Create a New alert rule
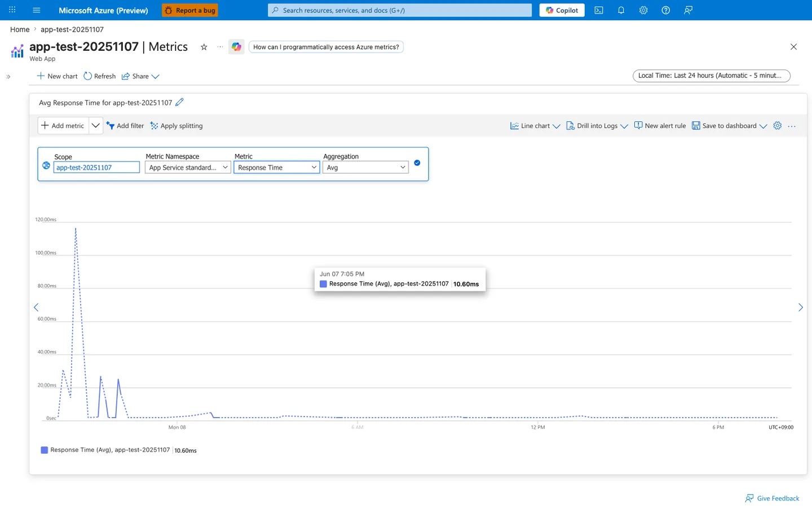 (660, 126)
